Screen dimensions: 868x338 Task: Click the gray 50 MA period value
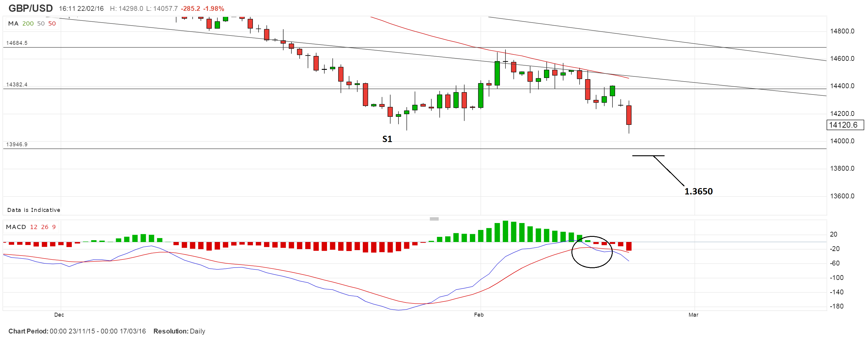click(x=41, y=23)
